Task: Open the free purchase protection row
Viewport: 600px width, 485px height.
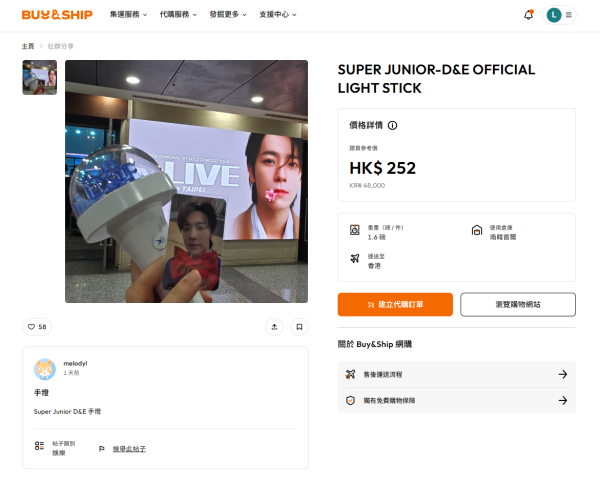Action: 457,400
